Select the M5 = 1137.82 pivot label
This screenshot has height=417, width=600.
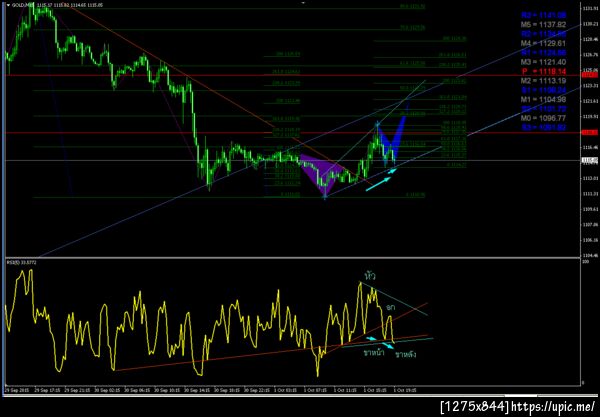click(x=543, y=24)
